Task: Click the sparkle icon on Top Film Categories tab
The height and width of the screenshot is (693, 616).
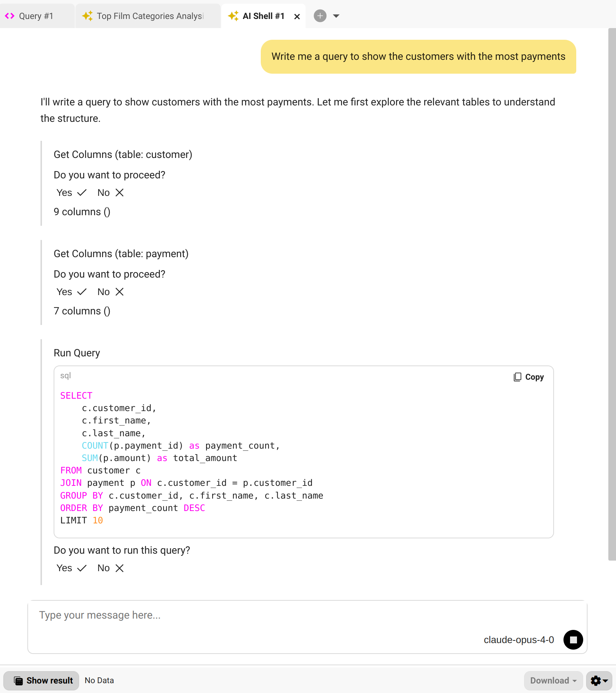Action: click(87, 16)
